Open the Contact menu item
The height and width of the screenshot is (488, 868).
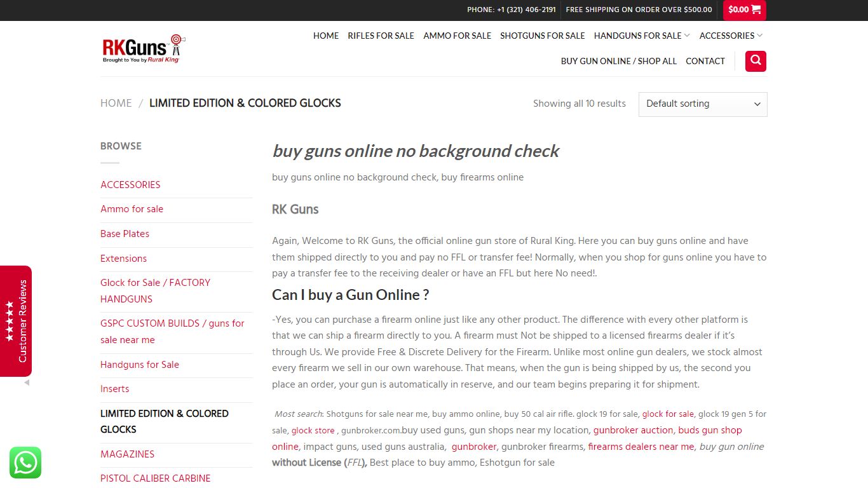pos(705,61)
